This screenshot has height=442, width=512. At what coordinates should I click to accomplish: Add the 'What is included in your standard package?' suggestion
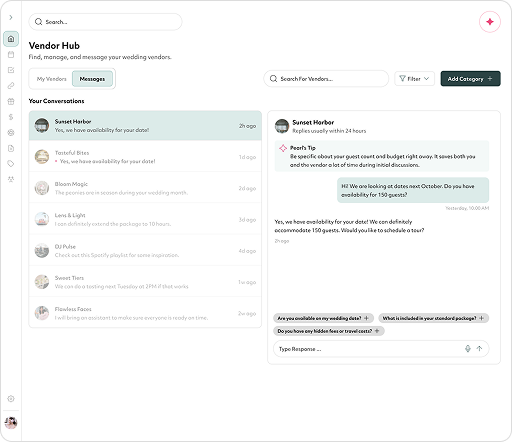pos(434,318)
